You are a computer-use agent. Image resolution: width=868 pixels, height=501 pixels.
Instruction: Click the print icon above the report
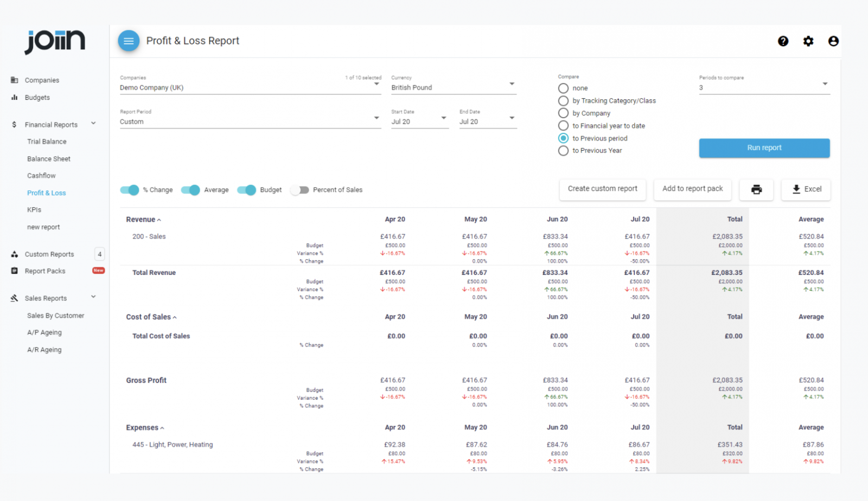756,190
